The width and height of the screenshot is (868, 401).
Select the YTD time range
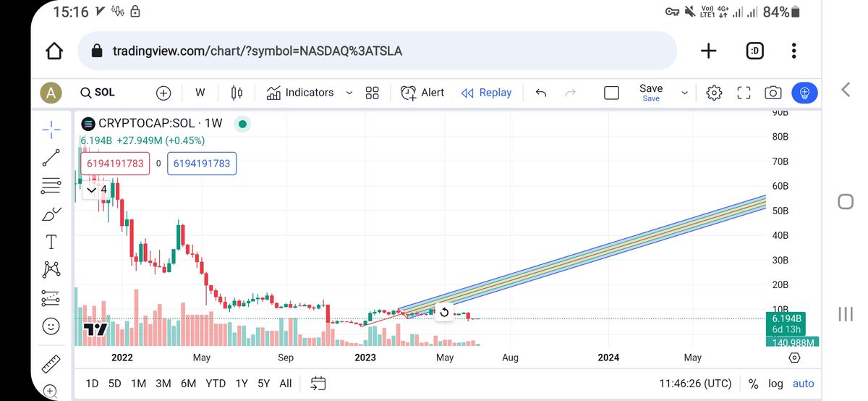click(216, 384)
